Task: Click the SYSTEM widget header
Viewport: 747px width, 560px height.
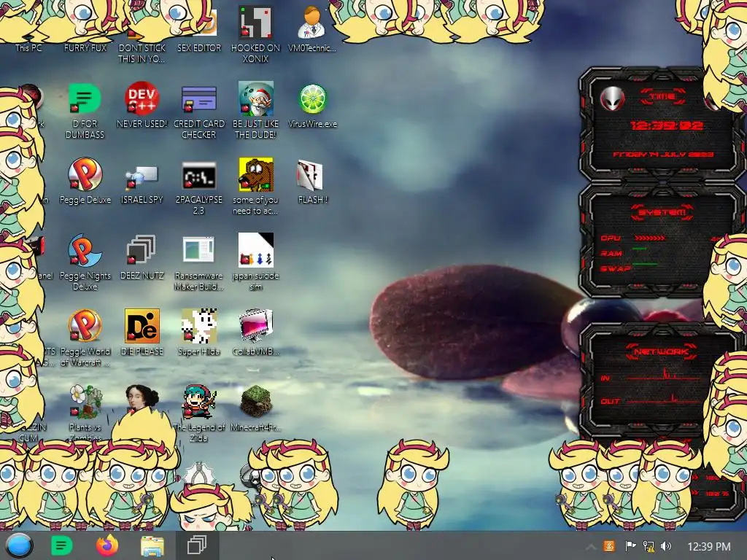Action: pos(662,212)
